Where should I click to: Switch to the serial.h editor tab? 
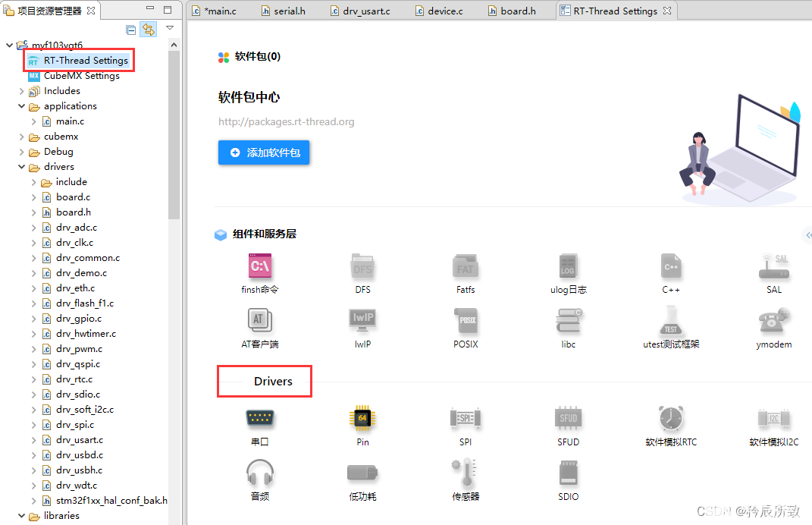284,11
